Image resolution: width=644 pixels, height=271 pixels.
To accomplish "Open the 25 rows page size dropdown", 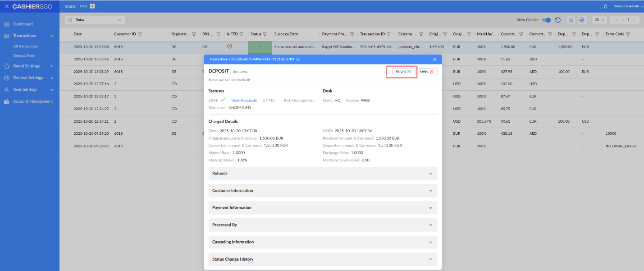I will click(599, 20).
